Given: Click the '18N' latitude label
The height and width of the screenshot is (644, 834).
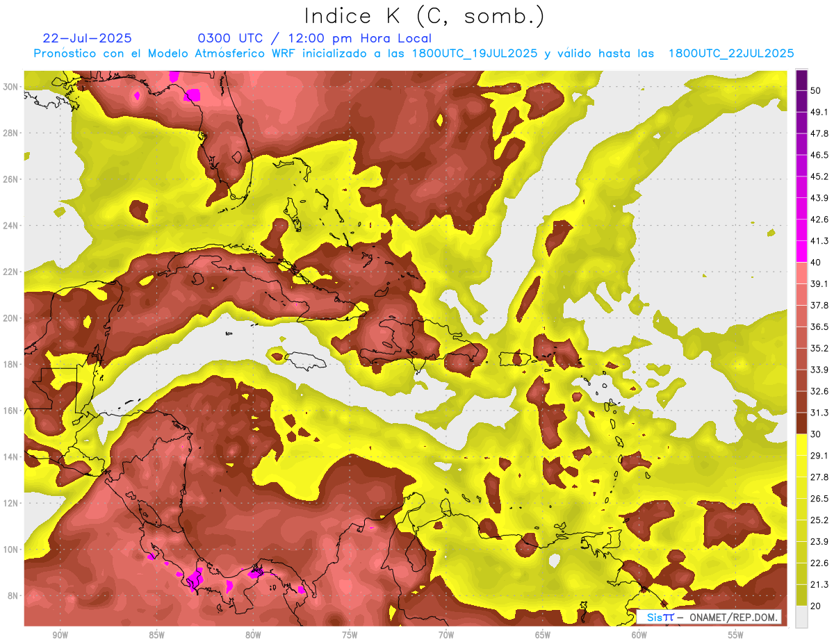Looking at the screenshot, I should 12,364.
